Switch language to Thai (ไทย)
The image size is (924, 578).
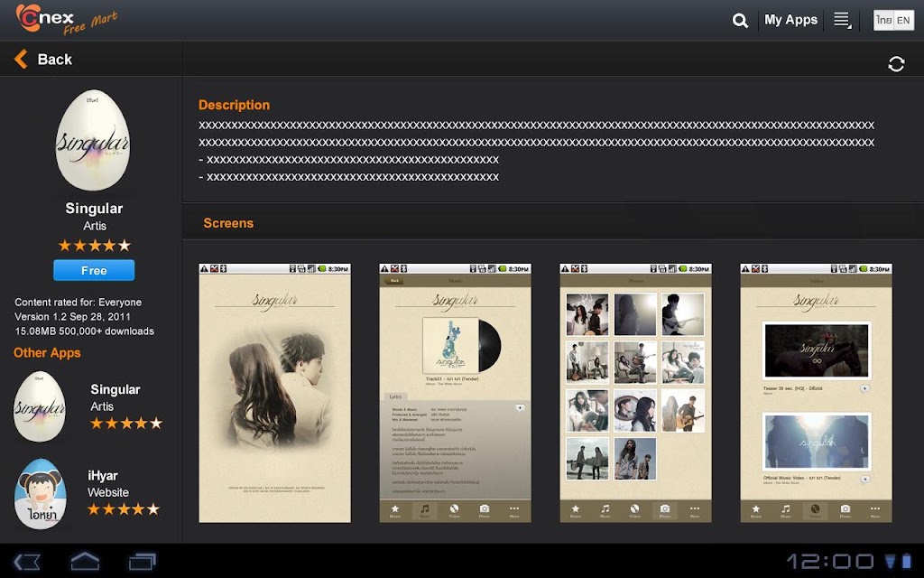coord(883,20)
